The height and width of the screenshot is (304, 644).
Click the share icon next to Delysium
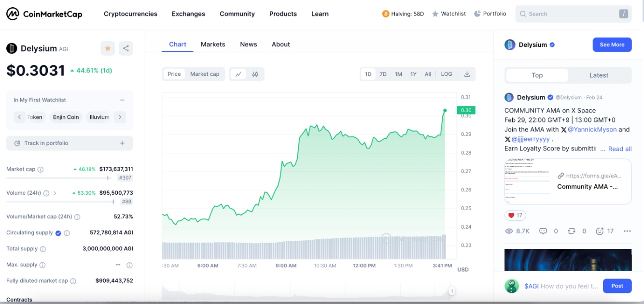pos(126,48)
